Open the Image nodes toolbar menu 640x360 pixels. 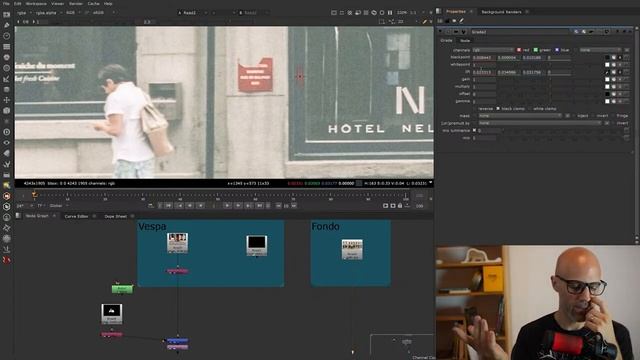tap(7, 15)
